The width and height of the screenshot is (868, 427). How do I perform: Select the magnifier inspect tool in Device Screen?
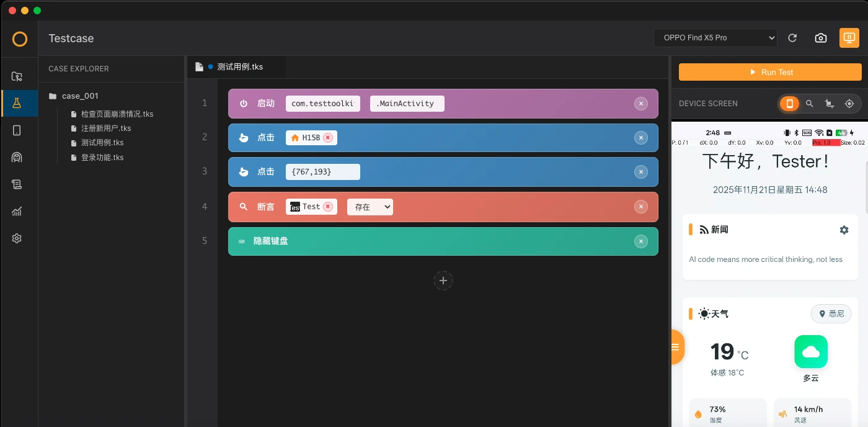pyautogui.click(x=809, y=104)
